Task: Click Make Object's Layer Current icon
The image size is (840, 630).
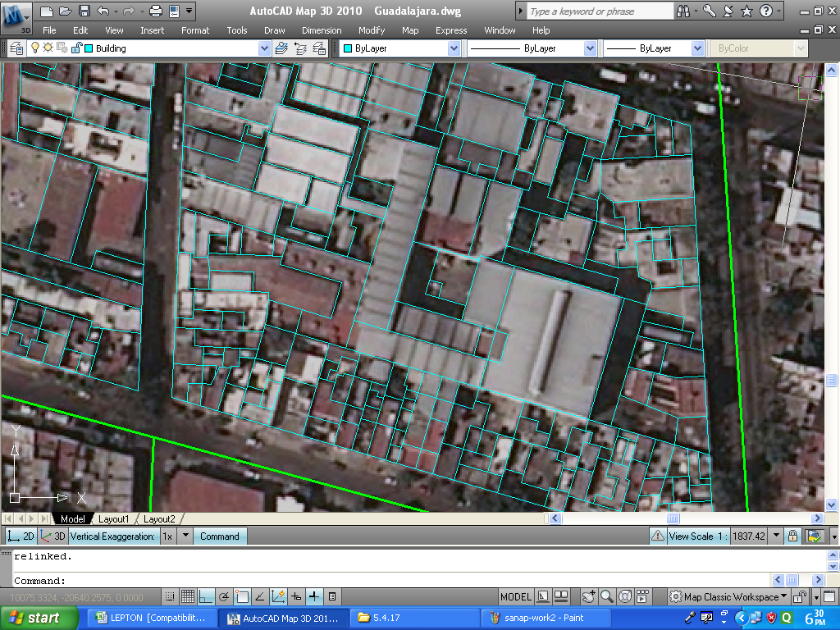Action: pos(281,48)
